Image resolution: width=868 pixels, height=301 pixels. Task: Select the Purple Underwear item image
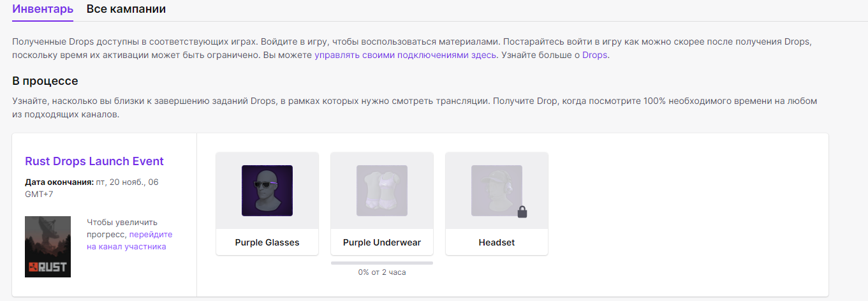coord(382,191)
